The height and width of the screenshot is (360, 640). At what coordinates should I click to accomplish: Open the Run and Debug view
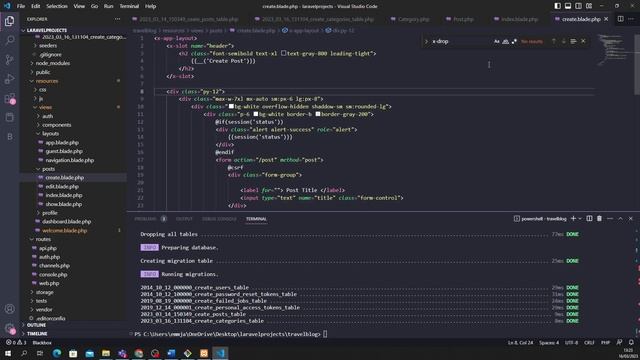point(9,79)
